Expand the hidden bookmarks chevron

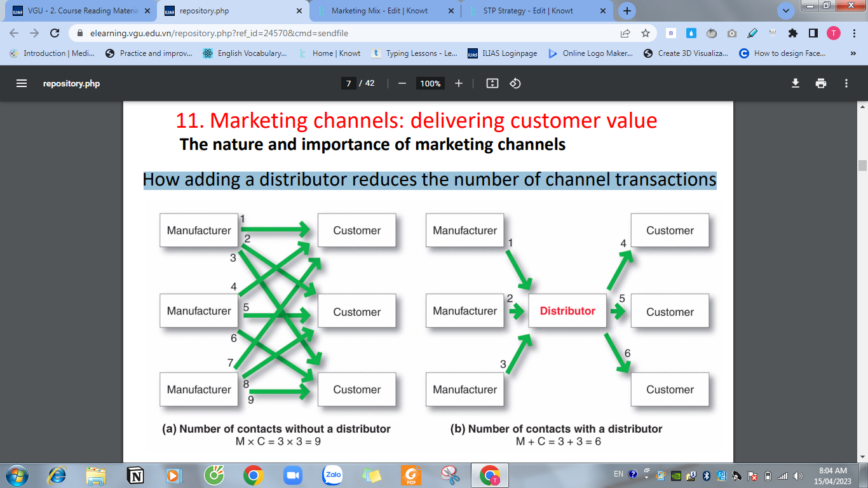click(x=853, y=53)
